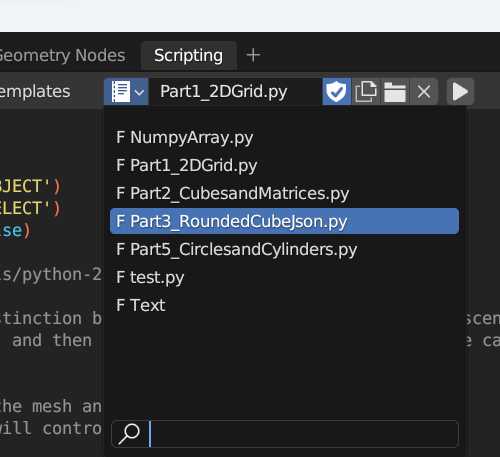Viewport: 500px width, 457px height.
Task: Click the Scripting workspace tab
Action: point(189,55)
